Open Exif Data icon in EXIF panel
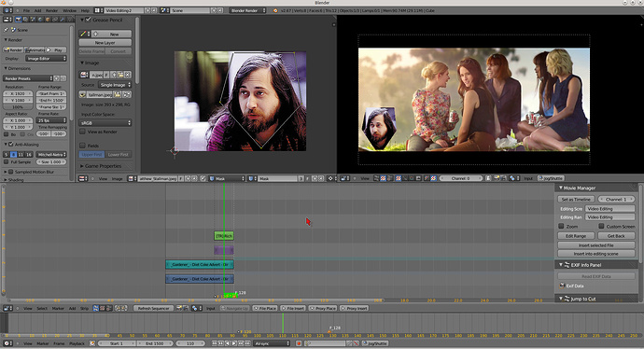 562,286
